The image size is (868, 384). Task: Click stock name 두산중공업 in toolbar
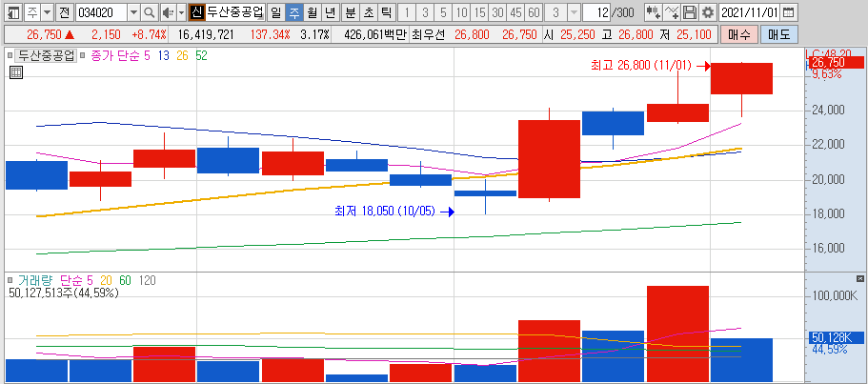pyautogui.click(x=234, y=11)
